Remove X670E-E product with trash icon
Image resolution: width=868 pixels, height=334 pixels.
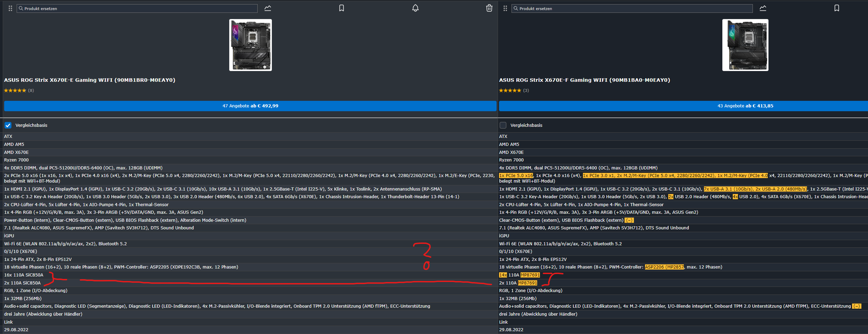click(x=489, y=8)
